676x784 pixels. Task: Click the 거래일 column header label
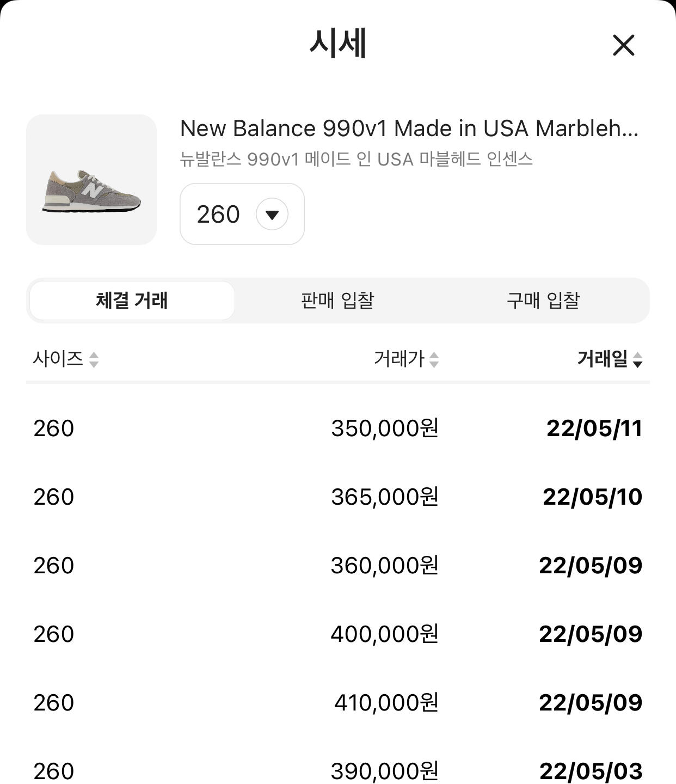click(x=602, y=359)
